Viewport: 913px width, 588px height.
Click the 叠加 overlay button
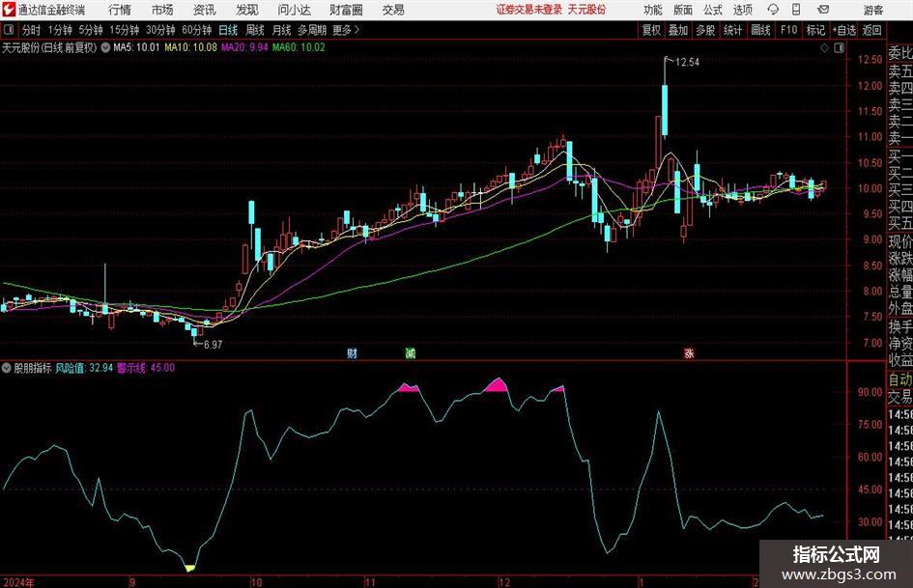tap(678, 30)
